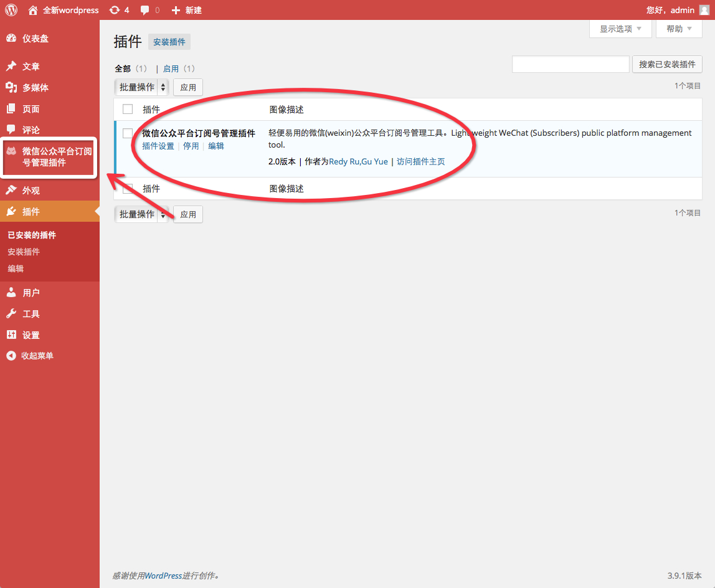The width and height of the screenshot is (715, 588).
Task: Click the 2.0版本 version text
Action: click(x=282, y=161)
